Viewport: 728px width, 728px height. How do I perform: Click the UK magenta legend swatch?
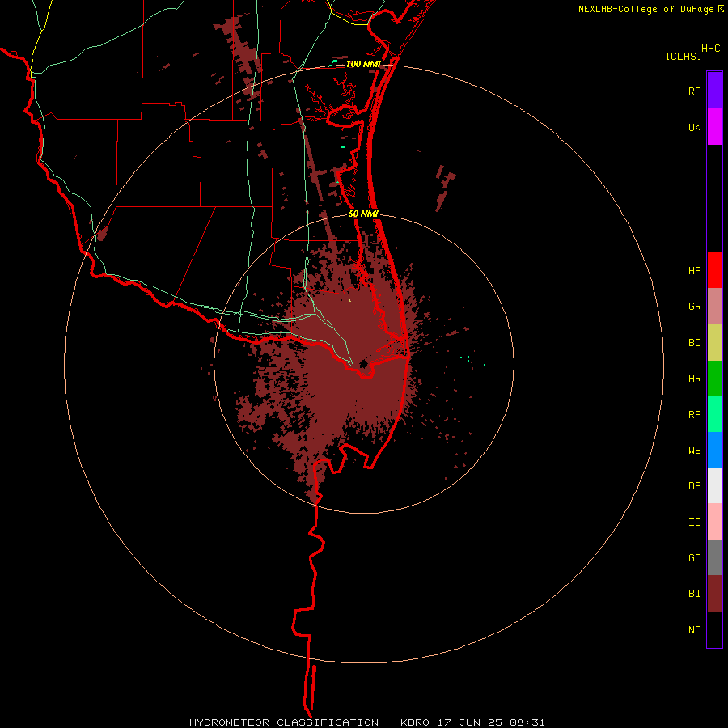click(714, 127)
